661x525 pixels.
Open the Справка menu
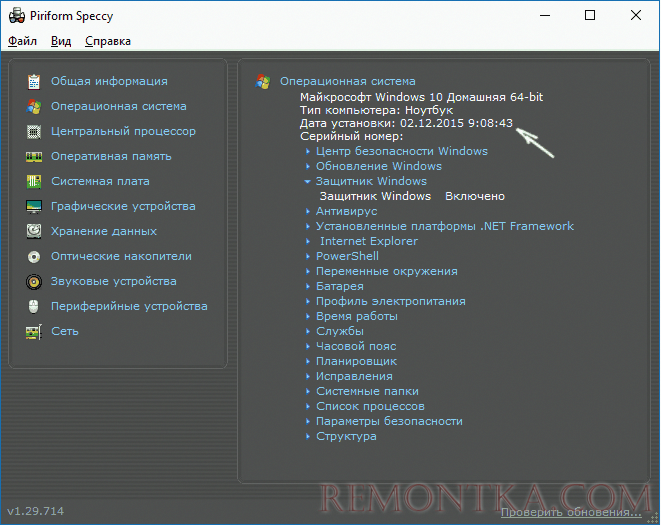[x=108, y=41]
